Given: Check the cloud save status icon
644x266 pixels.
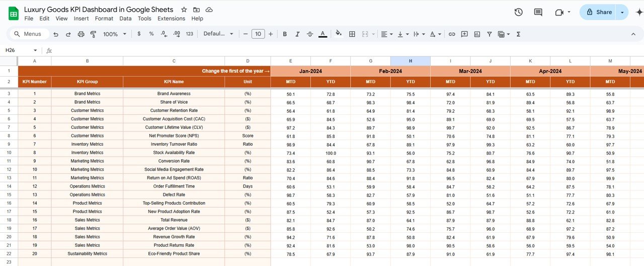Looking at the screenshot, I should pyautogui.click(x=209, y=10).
